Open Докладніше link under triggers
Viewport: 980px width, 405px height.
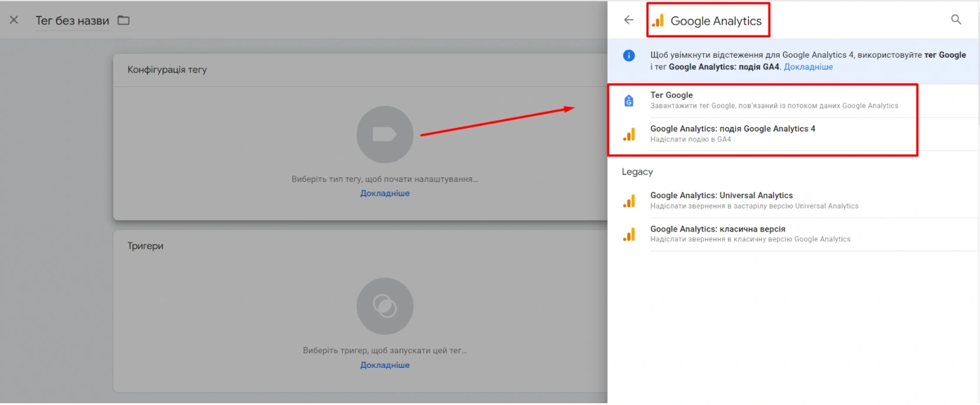385,365
